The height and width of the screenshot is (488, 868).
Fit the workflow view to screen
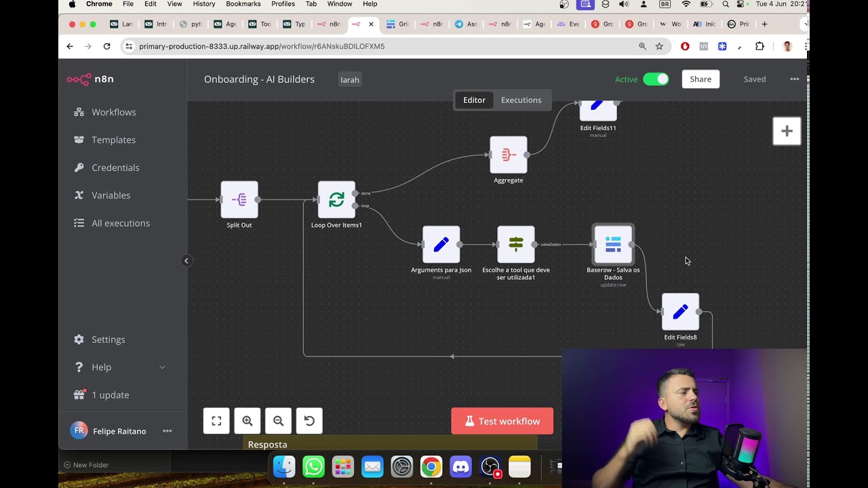[216, 421]
